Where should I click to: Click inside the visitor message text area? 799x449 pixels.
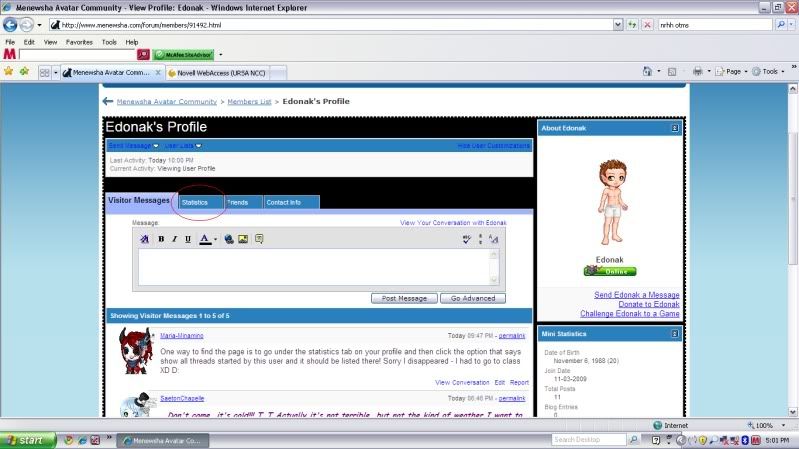(314, 267)
